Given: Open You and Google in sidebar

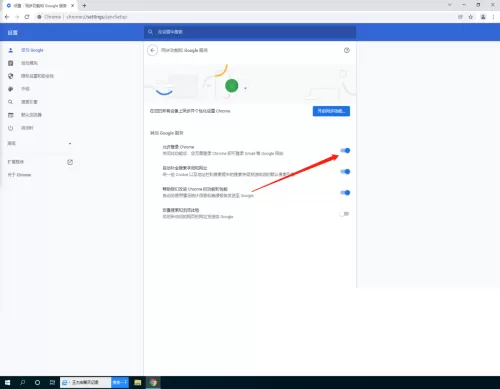Looking at the screenshot, I should click(x=32, y=50).
